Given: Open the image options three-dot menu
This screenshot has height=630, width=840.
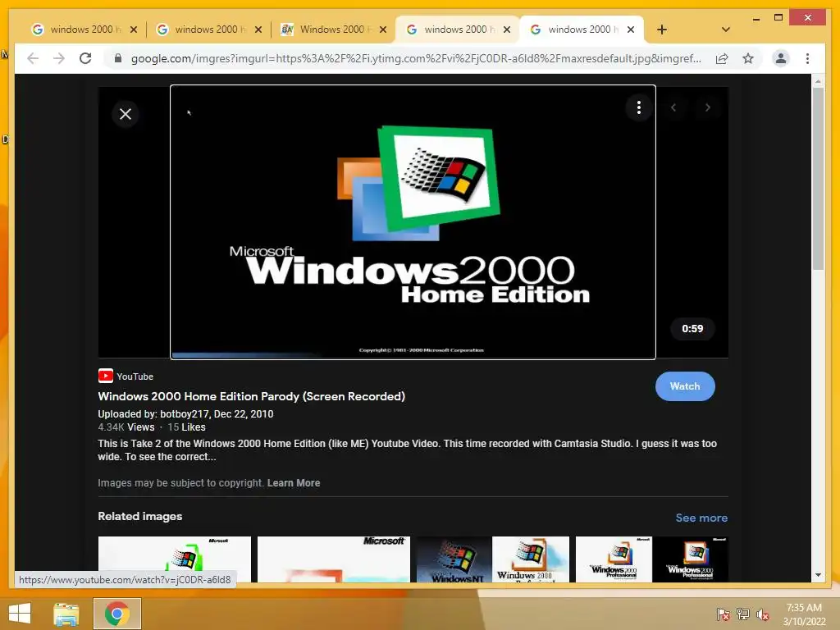Looking at the screenshot, I should [x=638, y=107].
